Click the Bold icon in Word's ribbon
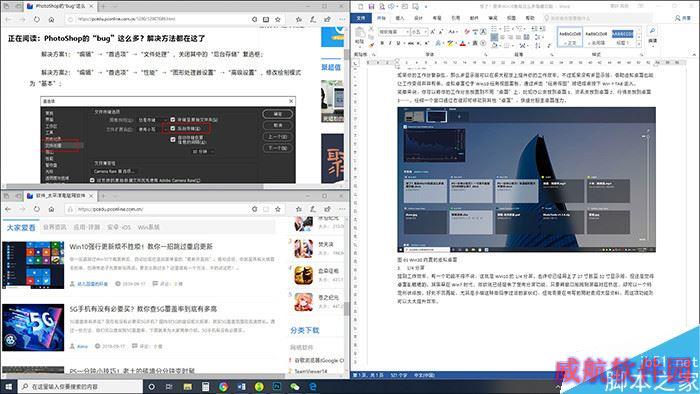The image size is (700, 394). 382,43
